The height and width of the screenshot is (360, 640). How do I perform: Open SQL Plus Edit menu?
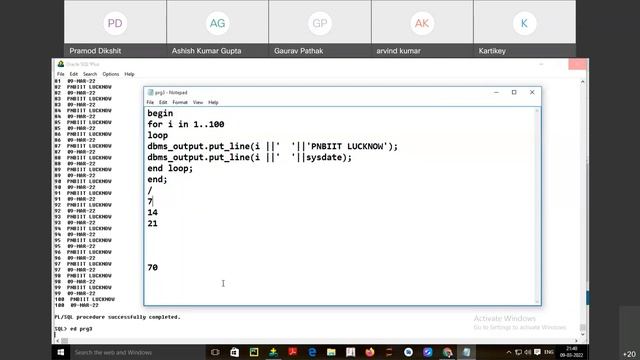tap(73, 74)
